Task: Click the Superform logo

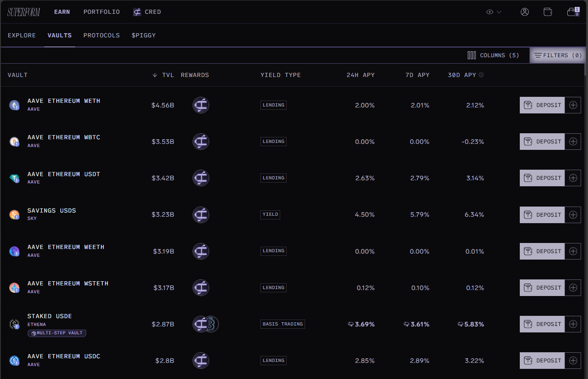Action: (x=24, y=12)
